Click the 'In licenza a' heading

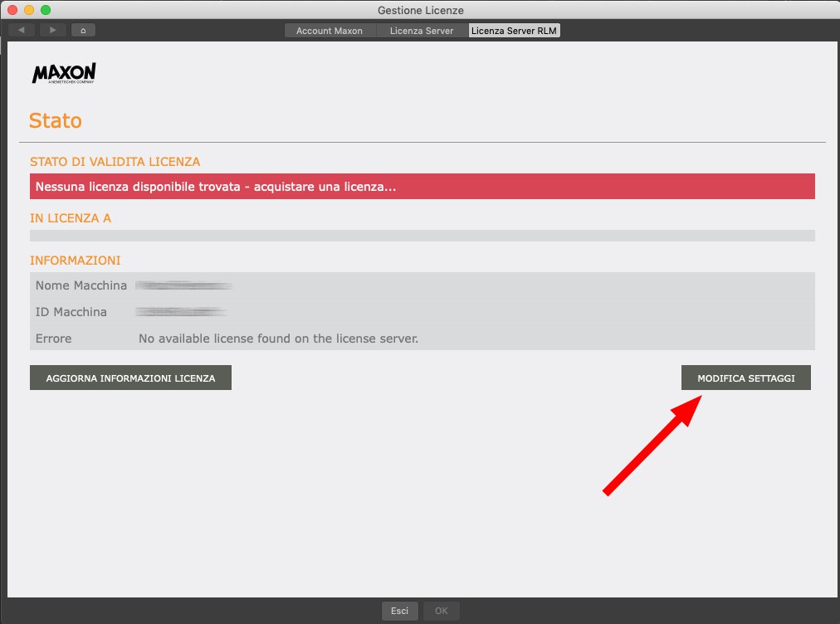click(71, 218)
